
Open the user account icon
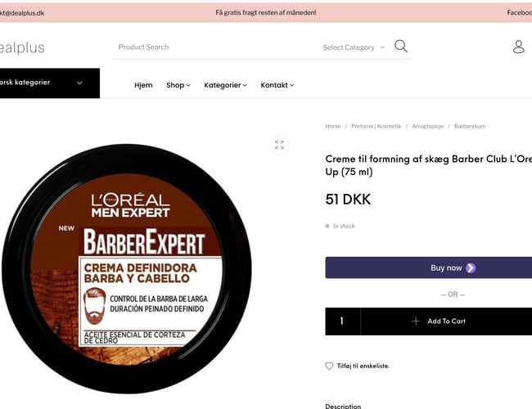click(x=518, y=47)
